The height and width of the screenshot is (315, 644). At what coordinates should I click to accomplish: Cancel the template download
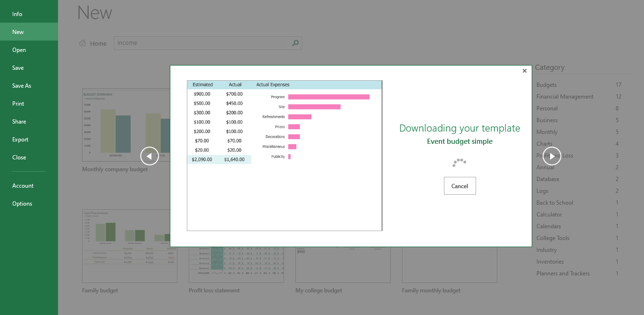tap(460, 186)
